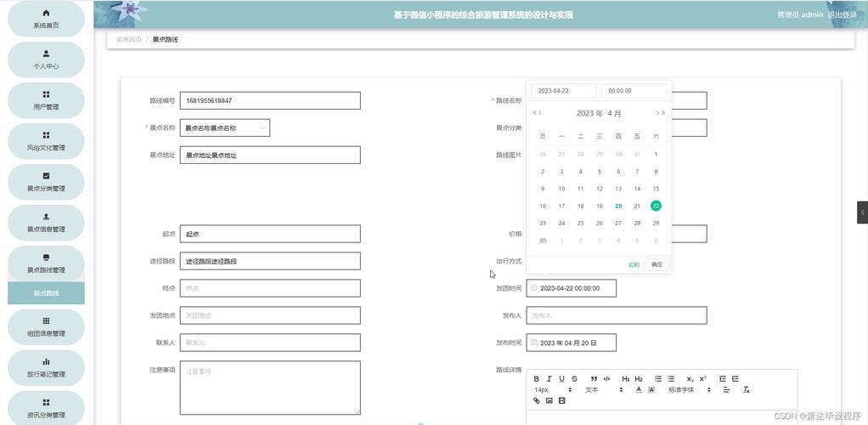This screenshot has width=868, height=425.
Task: Open 资讯分类管理 in the sidebar
Action: point(46,408)
